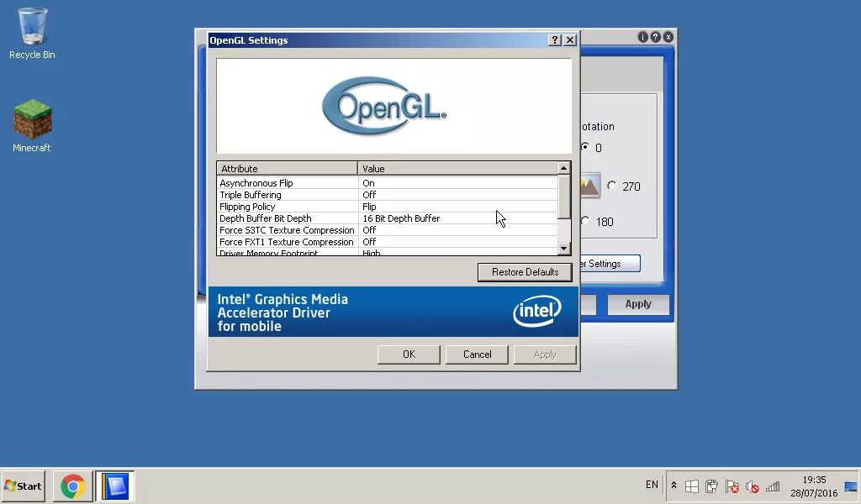
Task: Open Google Chrome from the taskbar
Action: [x=73, y=486]
